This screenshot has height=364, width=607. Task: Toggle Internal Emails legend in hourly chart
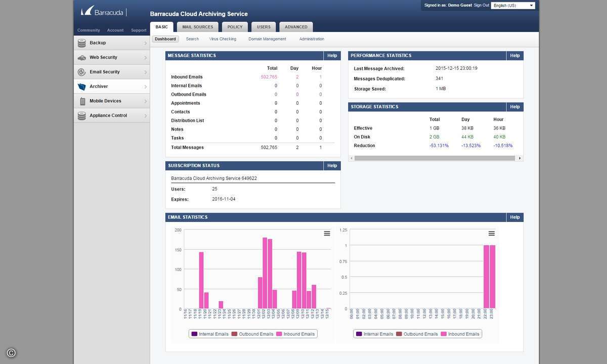tap(375, 334)
